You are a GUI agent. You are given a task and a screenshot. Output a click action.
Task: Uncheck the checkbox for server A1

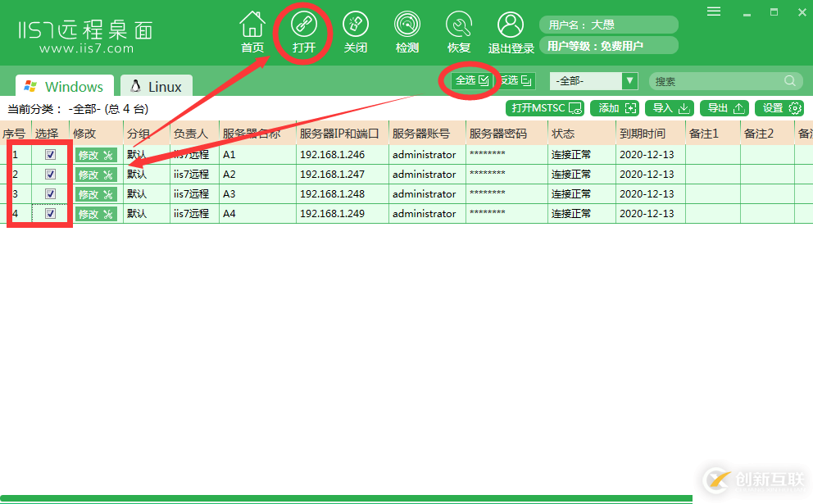49,154
